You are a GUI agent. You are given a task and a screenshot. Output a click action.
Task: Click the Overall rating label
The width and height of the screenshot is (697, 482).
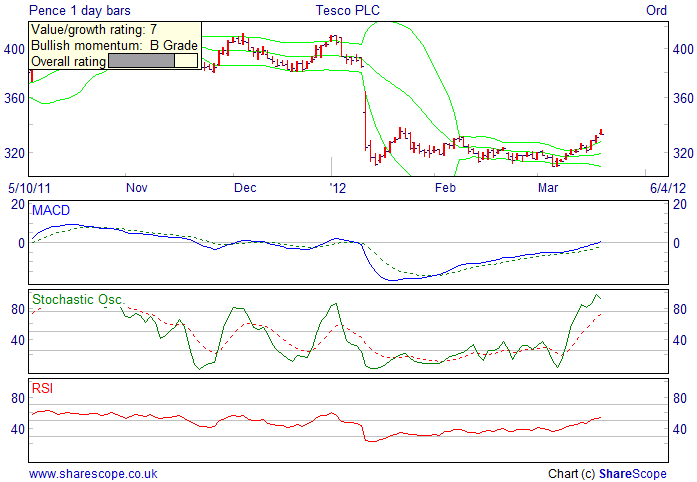tap(68, 61)
